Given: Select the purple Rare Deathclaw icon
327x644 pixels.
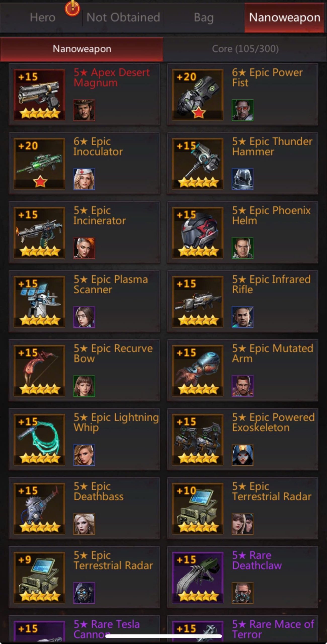Looking at the screenshot, I should click(x=198, y=577).
